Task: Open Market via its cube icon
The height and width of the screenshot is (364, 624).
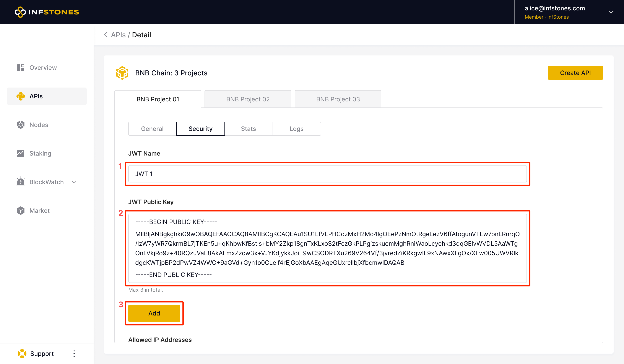Action: click(21, 210)
